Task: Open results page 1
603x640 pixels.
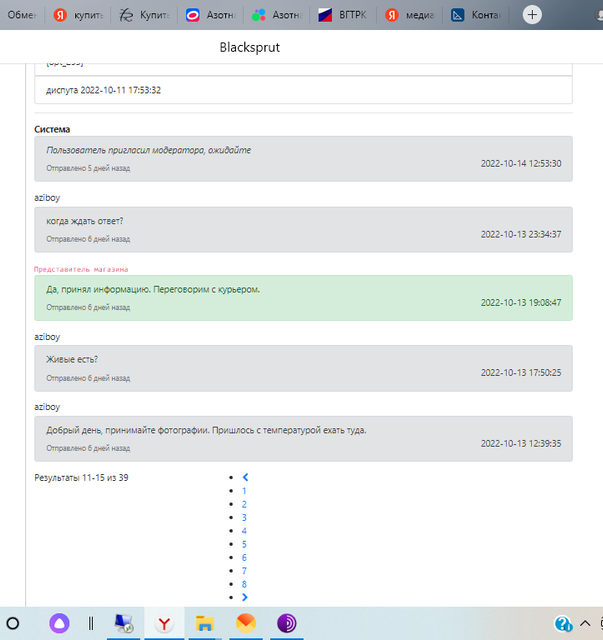Action: [x=244, y=491]
